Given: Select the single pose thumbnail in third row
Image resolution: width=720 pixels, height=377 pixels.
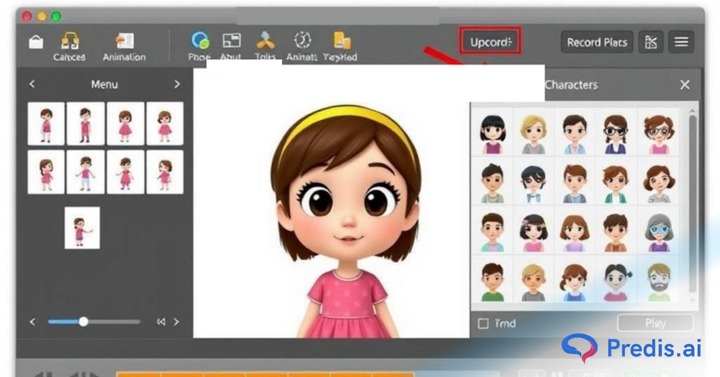Looking at the screenshot, I should click(x=82, y=228).
